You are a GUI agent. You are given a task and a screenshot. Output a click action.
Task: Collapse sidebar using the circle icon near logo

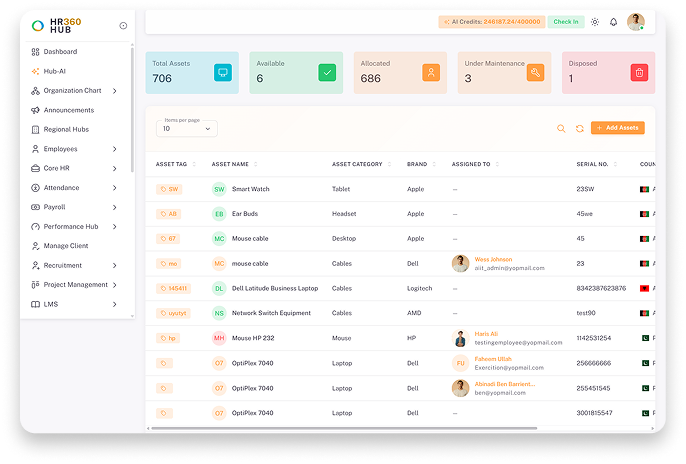[123, 26]
